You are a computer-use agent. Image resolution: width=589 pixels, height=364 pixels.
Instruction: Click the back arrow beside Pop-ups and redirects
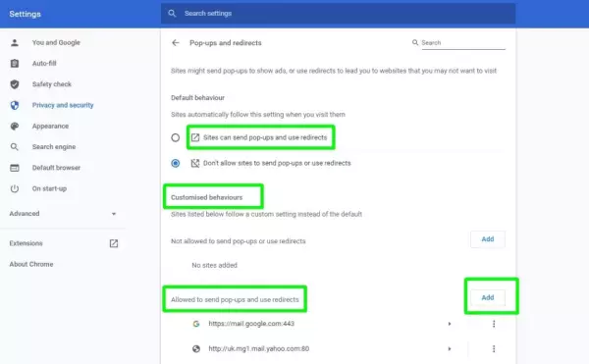176,43
